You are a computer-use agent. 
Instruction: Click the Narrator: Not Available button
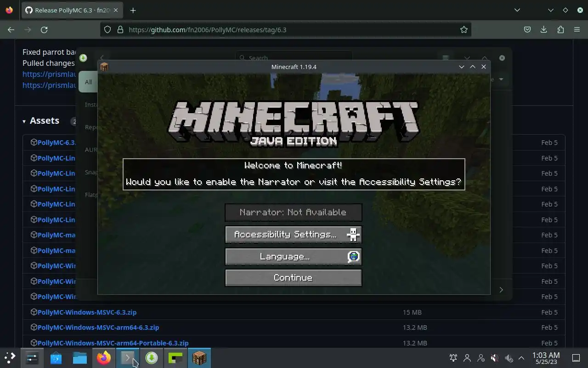tap(293, 213)
